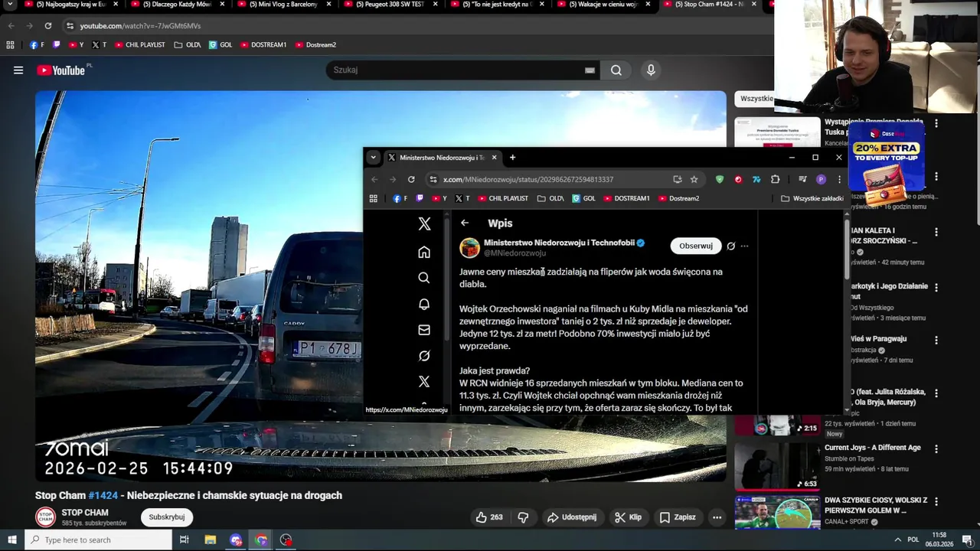980x551 pixels.
Task: Open tab search dropdown in the X window
Action: pos(373,158)
